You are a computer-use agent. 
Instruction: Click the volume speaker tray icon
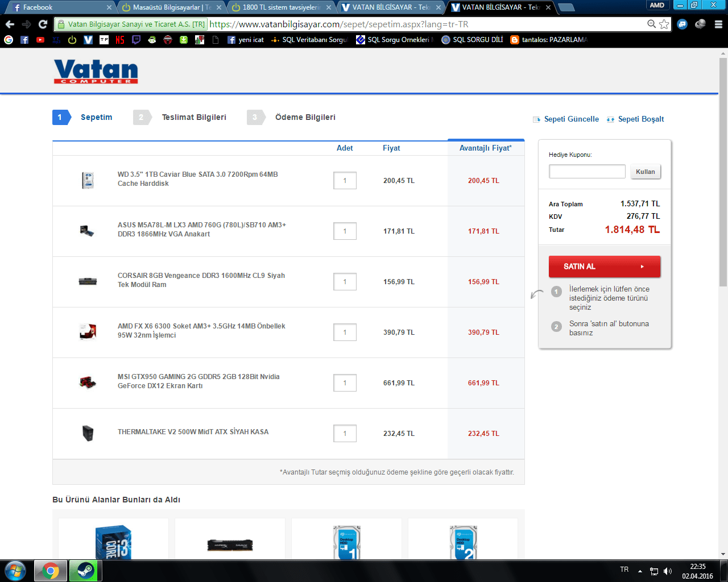click(x=668, y=571)
